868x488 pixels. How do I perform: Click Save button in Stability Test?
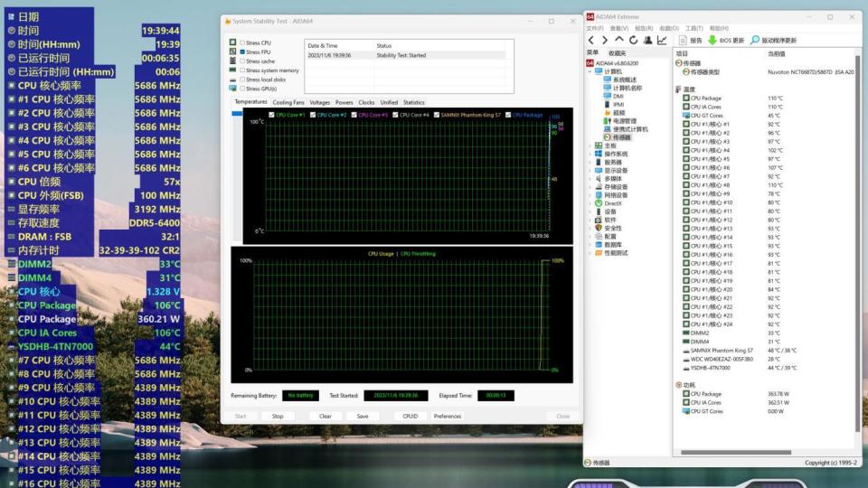coord(362,416)
